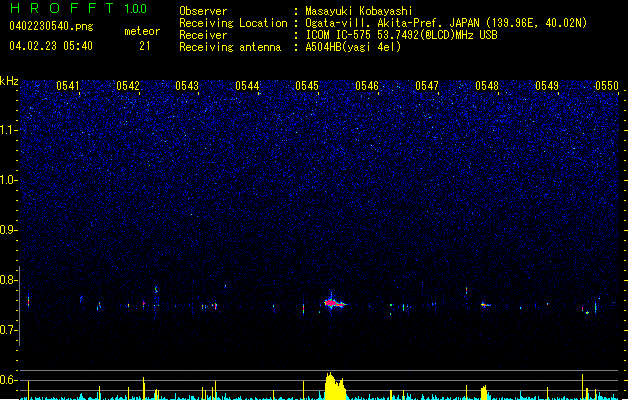Screen dimensions: 629x400
Task: Click the A504HB(yagi 4el) antenna text
Action: point(353,47)
